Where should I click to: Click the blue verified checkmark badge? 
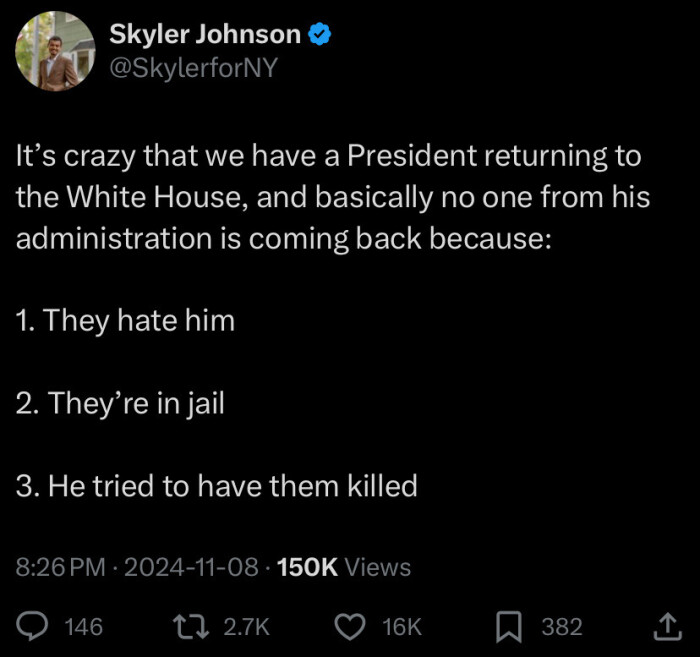click(x=320, y=35)
